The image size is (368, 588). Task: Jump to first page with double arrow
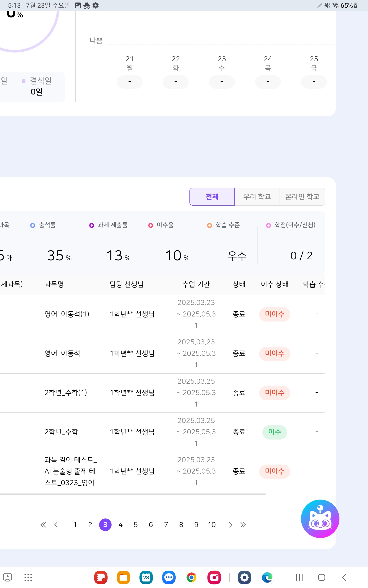(x=43, y=525)
